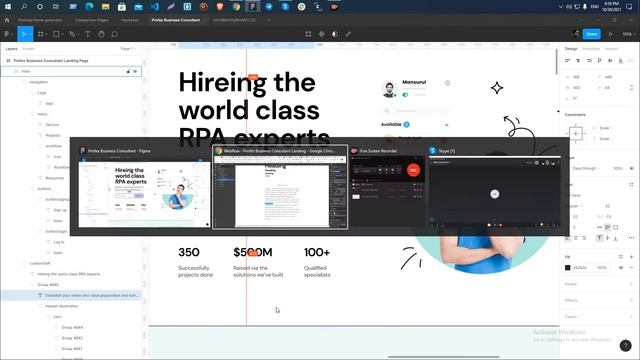Add Effects with plus in Effects section
The width and height of the screenshot is (640, 360).
tap(631, 300)
